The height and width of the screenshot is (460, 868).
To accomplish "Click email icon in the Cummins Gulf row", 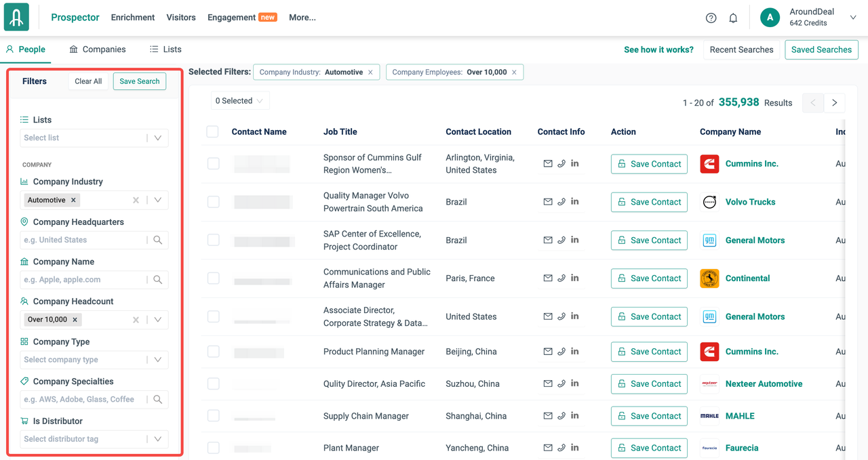I will 548,164.
